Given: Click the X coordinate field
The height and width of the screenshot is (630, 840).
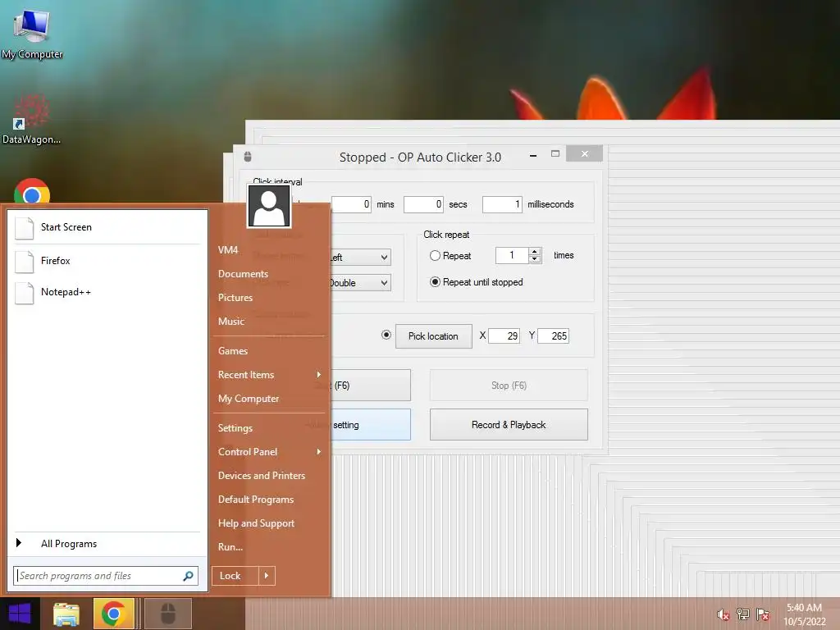Looking at the screenshot, I should (x=504, y=336).
